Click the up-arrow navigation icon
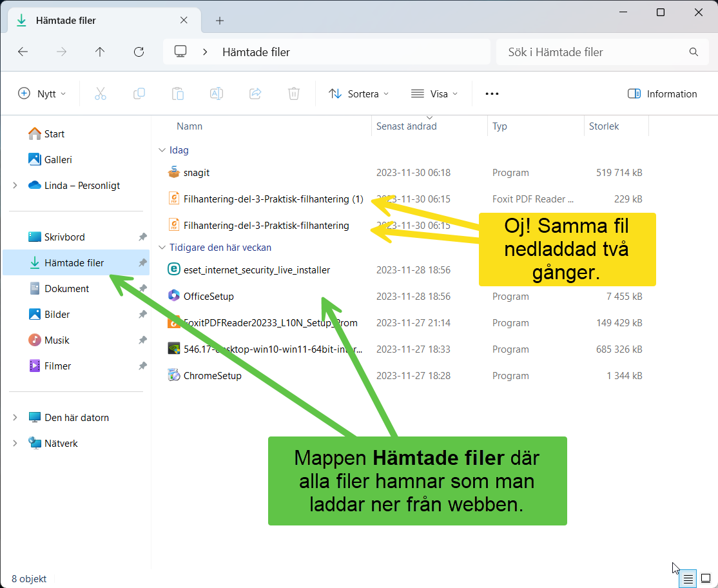This screenshot has width=718, height=588. point(100,52)
